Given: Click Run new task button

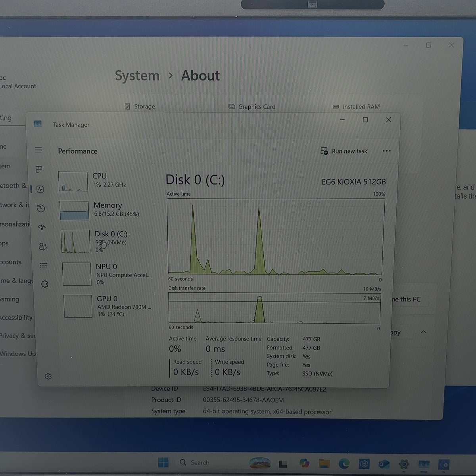Looking at the screenshot, I should pyautogui.click(x=344, y=151).
